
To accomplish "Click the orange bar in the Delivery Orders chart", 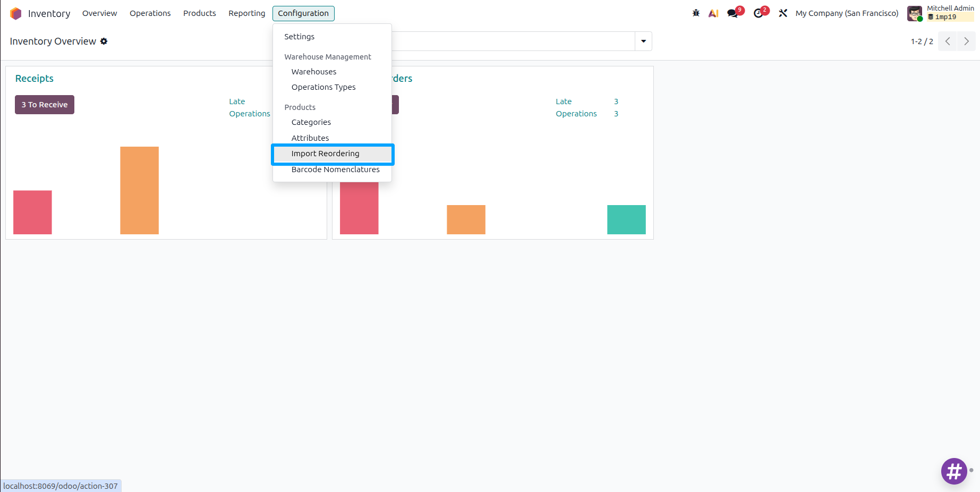I will coord(466,219).
